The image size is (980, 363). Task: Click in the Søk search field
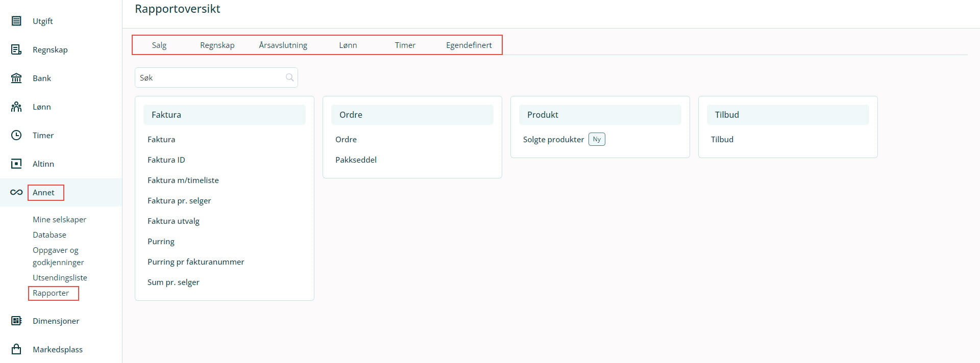[x=209, y=77]
